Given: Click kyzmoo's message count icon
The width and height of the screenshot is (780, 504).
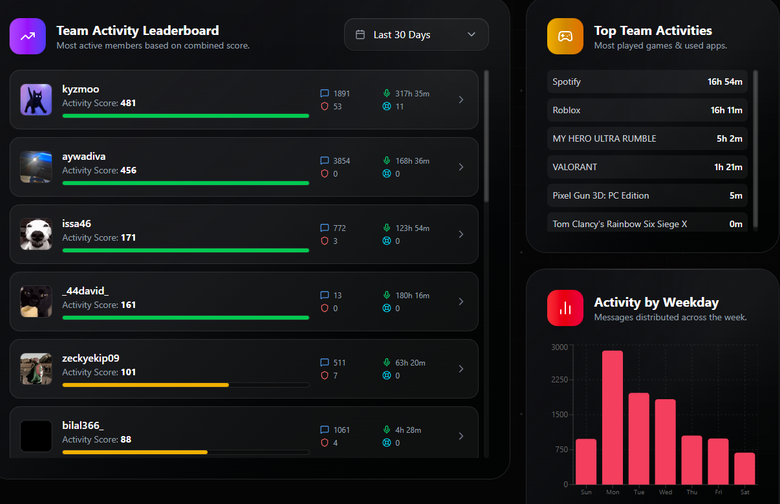Looking at the screenshot, I should [x=324, y=93].
